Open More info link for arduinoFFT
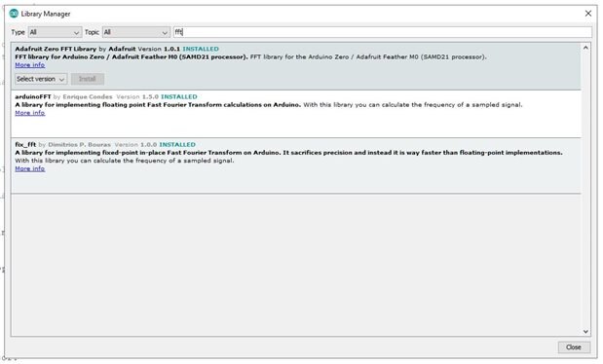Image resolution: width=603 pixels, height=364 pixels. click(30, 113)
